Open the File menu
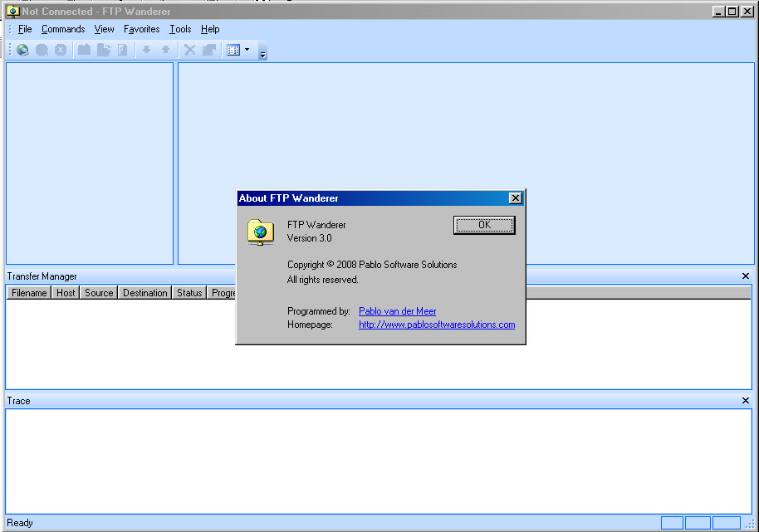Image resolution: width=759 pixels, height=532 pixels. 25,29
